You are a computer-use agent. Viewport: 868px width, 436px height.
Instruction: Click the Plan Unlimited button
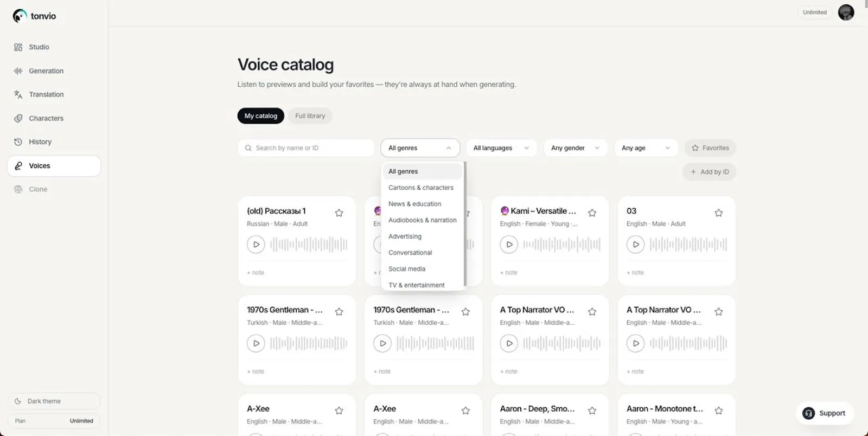tap(54, 421)
